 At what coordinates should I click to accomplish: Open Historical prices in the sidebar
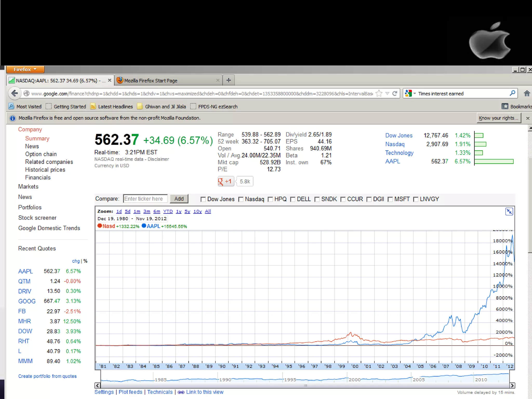45,170
